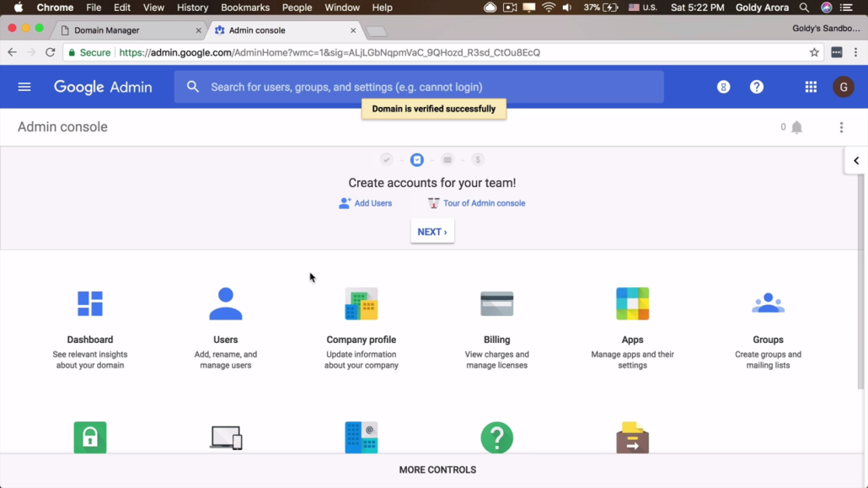This screenshot has width=868, height=488.
Task: Open the Apple menu
Action: [19, 8]
